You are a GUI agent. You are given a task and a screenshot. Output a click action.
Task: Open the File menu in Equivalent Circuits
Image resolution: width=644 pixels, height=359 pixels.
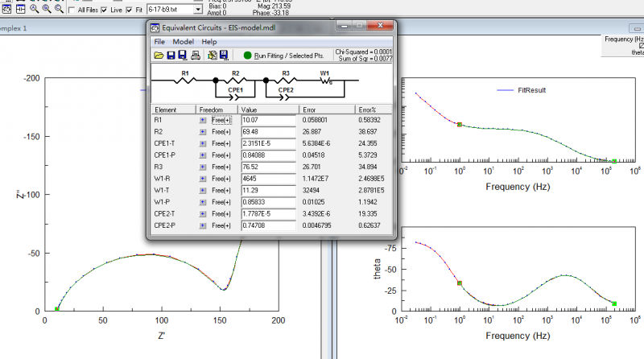(x=159, y=41)
